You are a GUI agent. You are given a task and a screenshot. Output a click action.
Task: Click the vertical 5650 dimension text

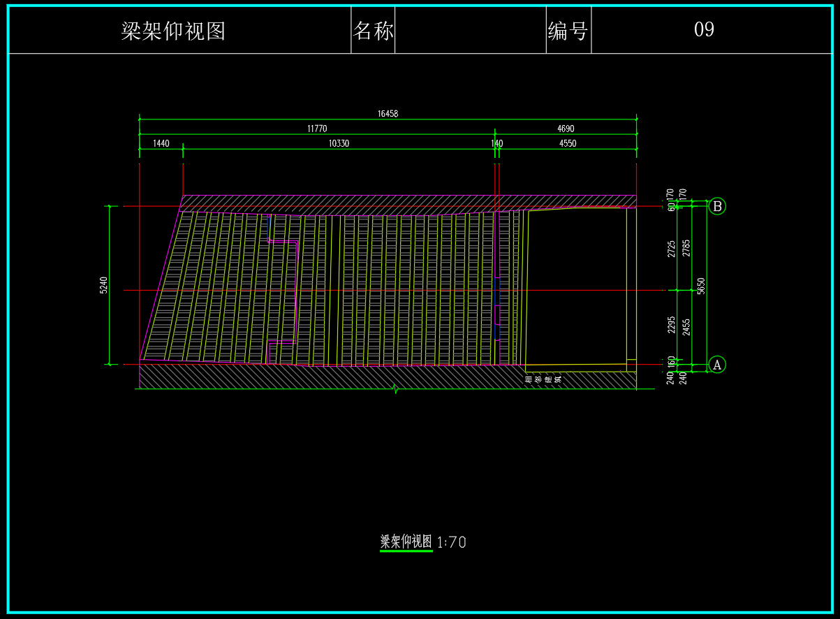pos(701,285)
